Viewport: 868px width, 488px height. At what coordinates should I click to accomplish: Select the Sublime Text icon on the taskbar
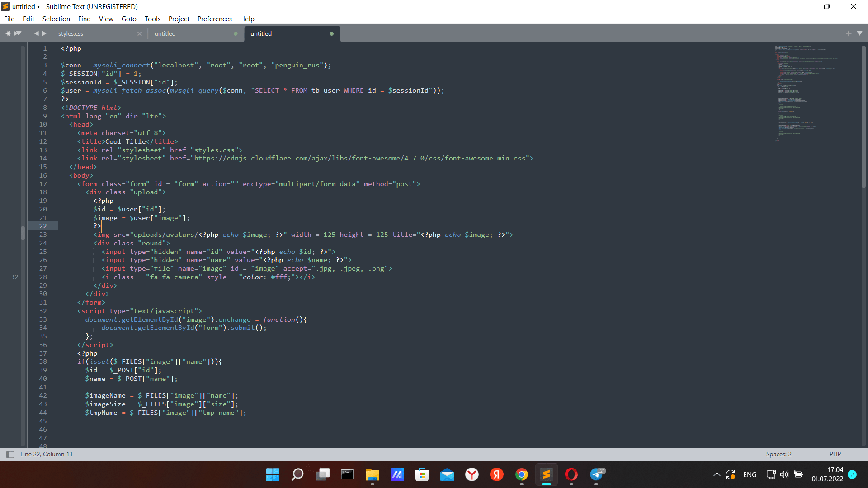click(x=546, y=474)
